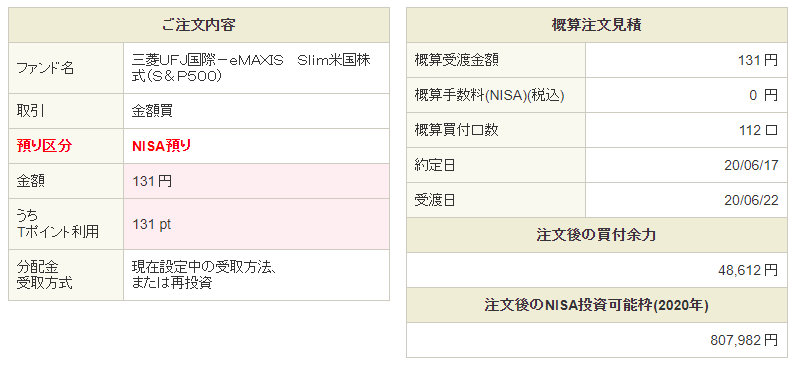Image resolution: width=799 pixels, height=367 pixels.
Task: Click the 概算買付口数 value 112 口
Action: pyautogui.click(x=759, y=130)
